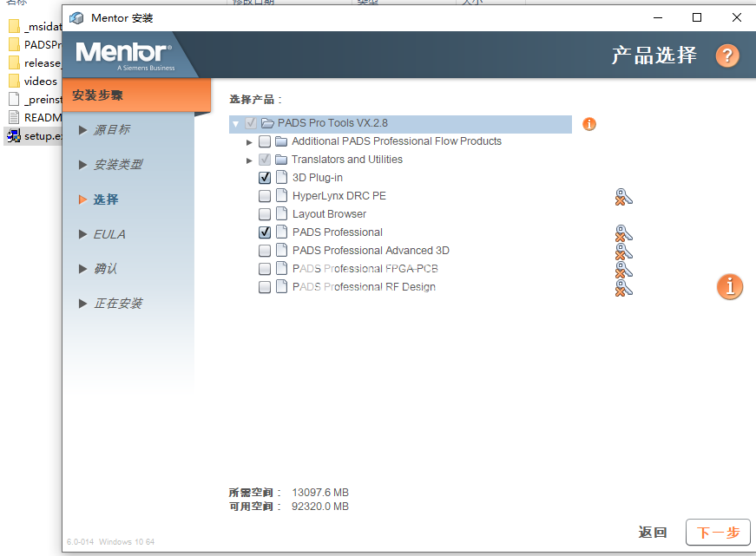
Task: Check the PADS Professional FPGA-PCB checkbox
Action: [265, 268]
